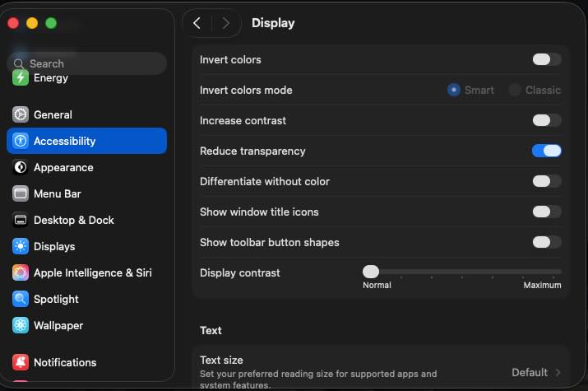Screen dimensions: 588x391
Task: Disable the Reduce transparency switch
Action: 547,151
